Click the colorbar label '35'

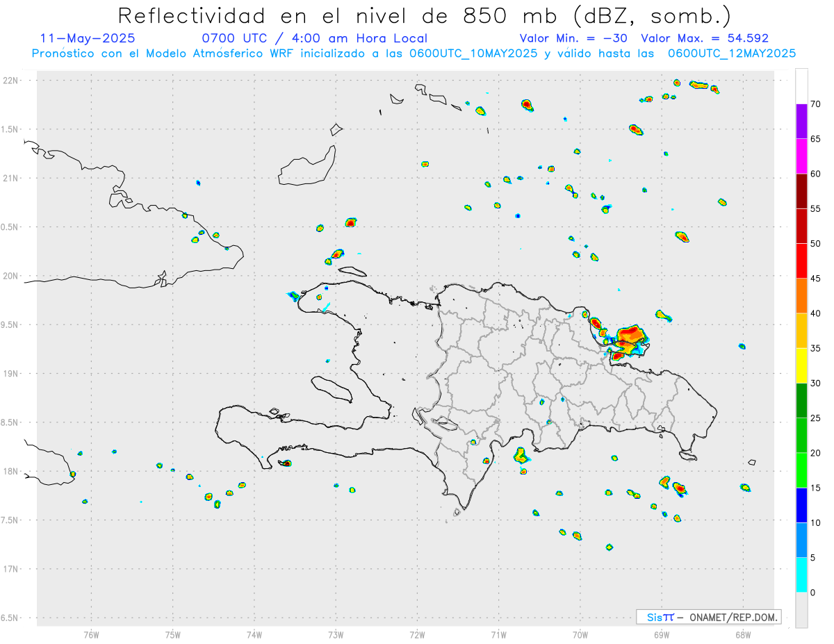(x=815, y=348)
